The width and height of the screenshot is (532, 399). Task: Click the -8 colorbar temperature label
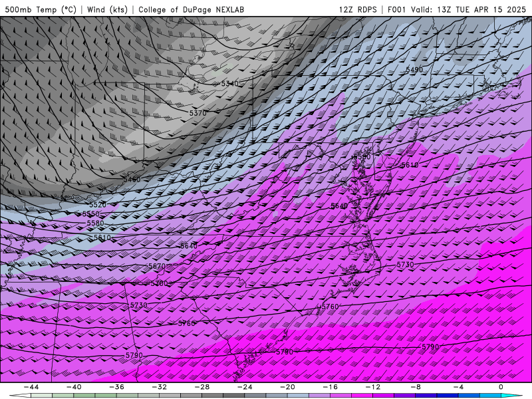[416, 387]
